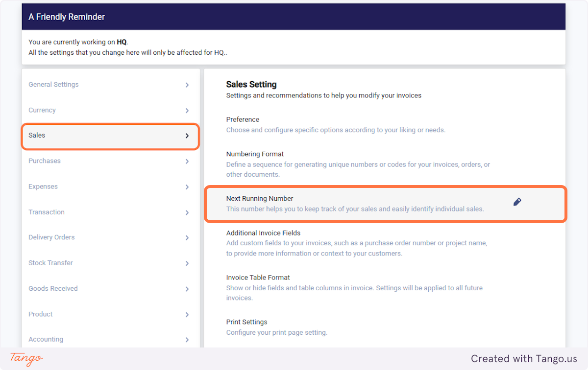Expand chevron next to General Settings

(187, 85)
